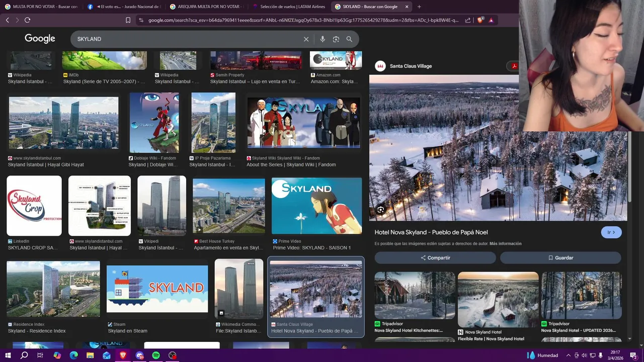The height and width of the screenshot is (362, 644).
Task: Share the page from address bar
Action: (x=468, y=20)
